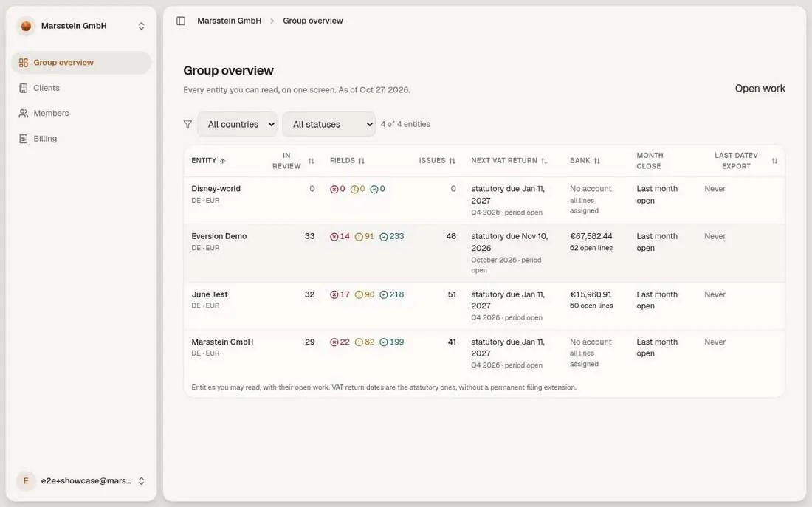Open Billing in the sidebar

81,139
